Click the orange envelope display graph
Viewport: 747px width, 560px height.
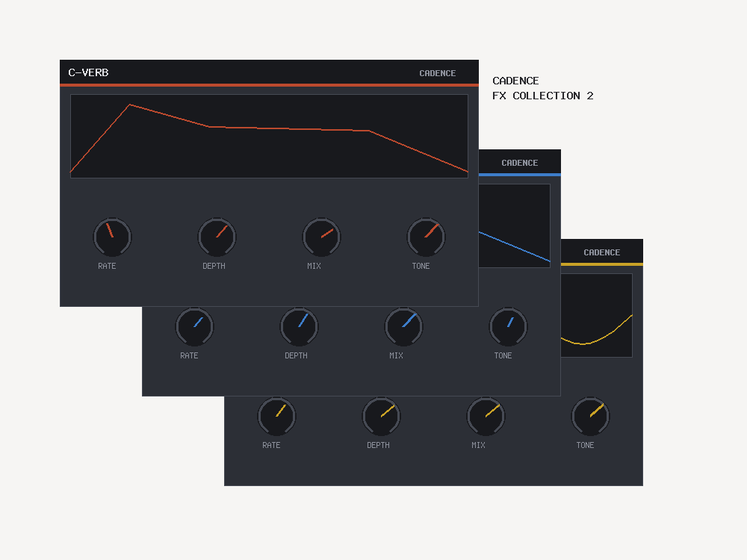point(269,136)
